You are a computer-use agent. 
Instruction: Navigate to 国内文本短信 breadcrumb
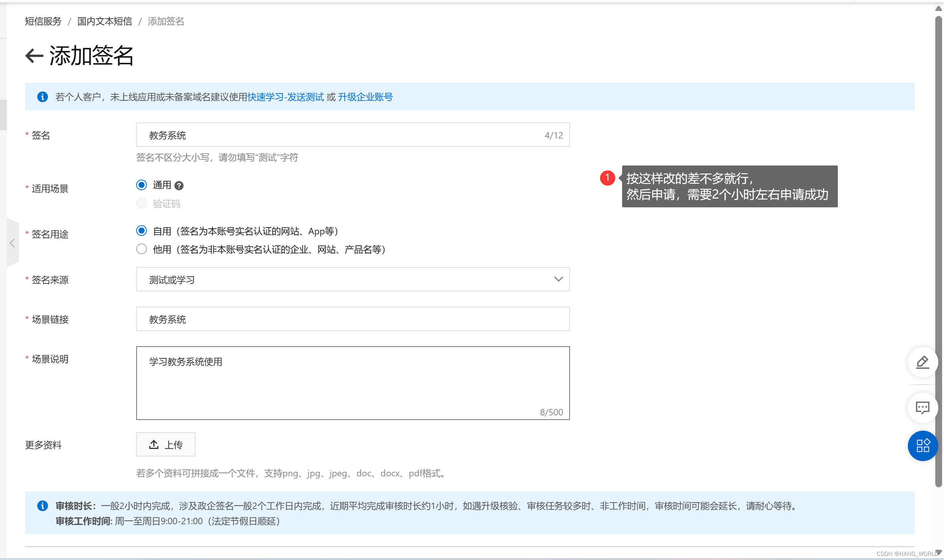click(105, 21)
